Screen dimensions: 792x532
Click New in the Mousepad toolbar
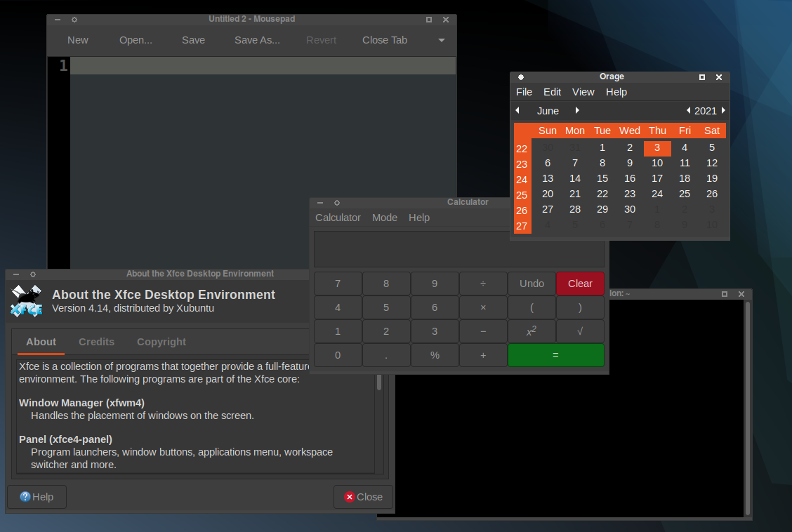pos(78,40)
